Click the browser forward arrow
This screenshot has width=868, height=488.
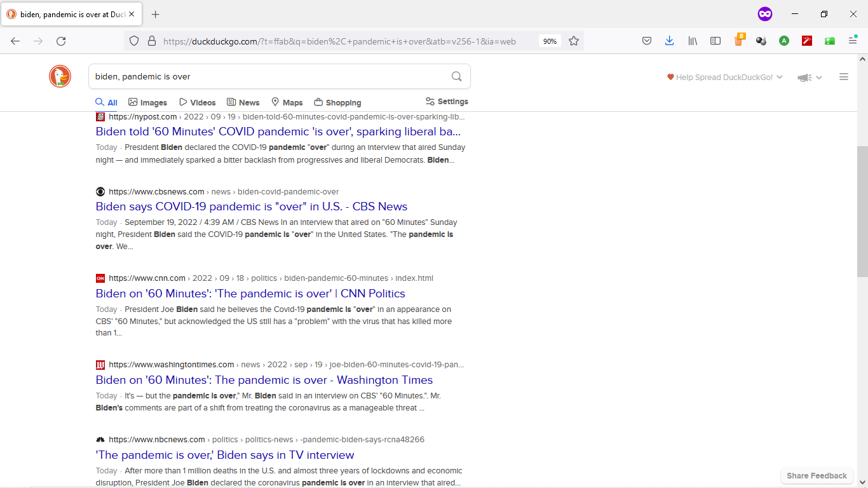pos(38,41)
